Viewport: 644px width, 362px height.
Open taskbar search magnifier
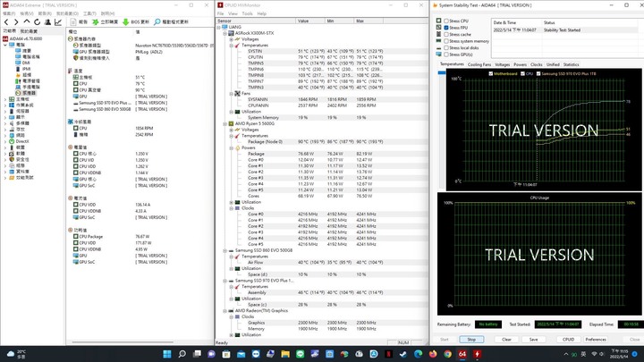[182, 354]
